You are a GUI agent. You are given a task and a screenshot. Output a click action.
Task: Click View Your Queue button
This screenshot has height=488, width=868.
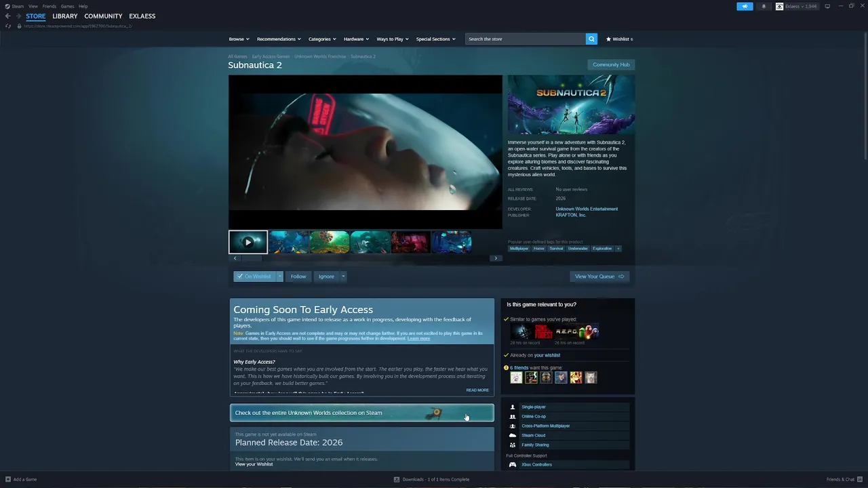tap(599, 276)
